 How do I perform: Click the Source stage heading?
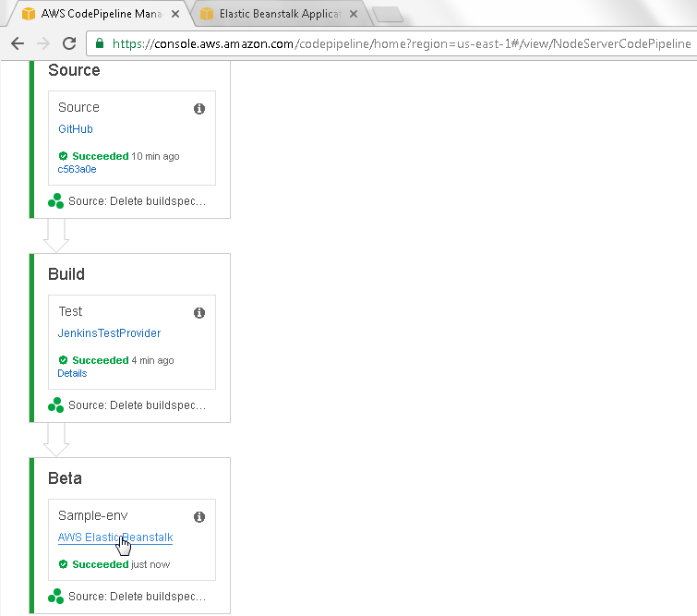pos(74,70)
